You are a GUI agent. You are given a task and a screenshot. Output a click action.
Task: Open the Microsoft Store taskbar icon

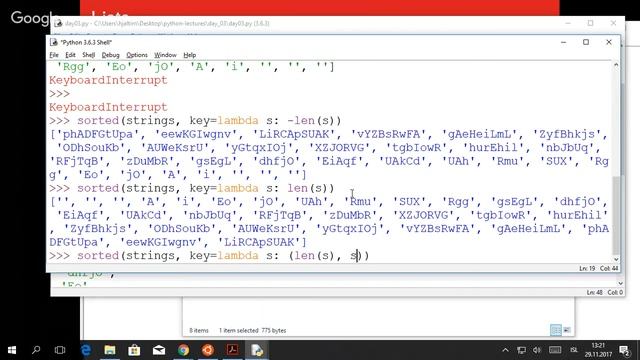click(134, 350)
